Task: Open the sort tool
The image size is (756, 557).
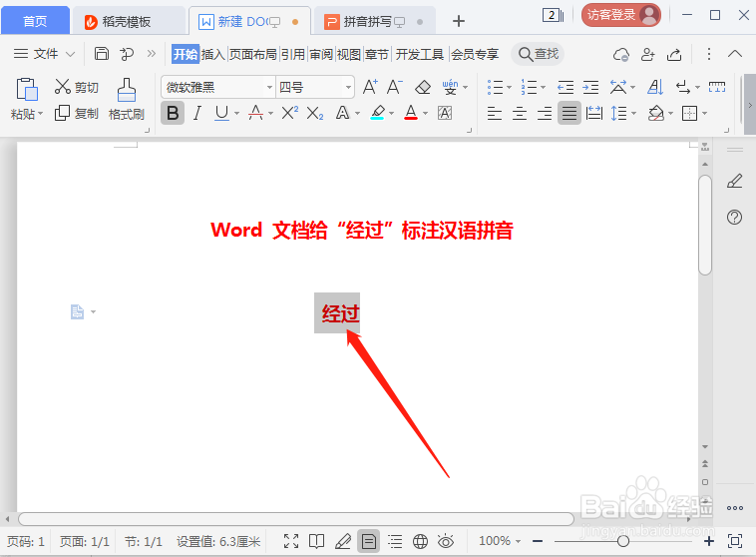Action: (x=655, y=87)
